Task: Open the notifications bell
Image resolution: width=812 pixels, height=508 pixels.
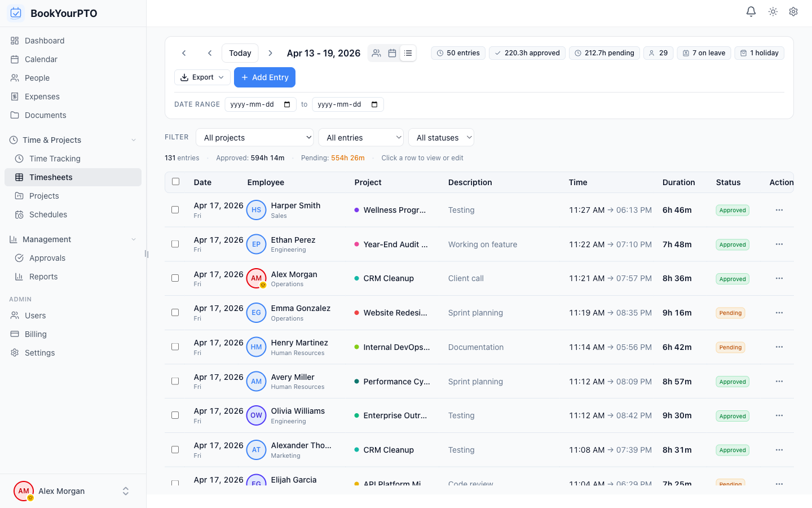Action: click(751, 11)
